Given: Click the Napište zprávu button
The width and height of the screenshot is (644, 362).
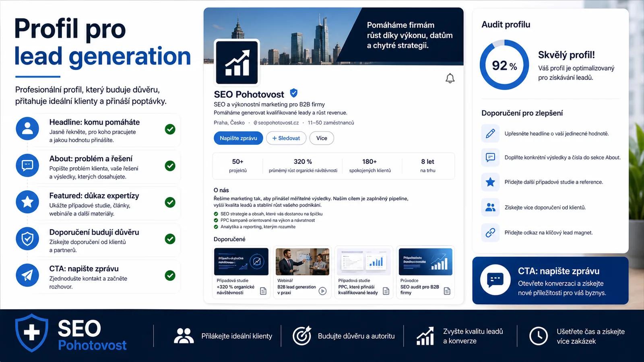Looking at the screenshot, I should 238,138.
